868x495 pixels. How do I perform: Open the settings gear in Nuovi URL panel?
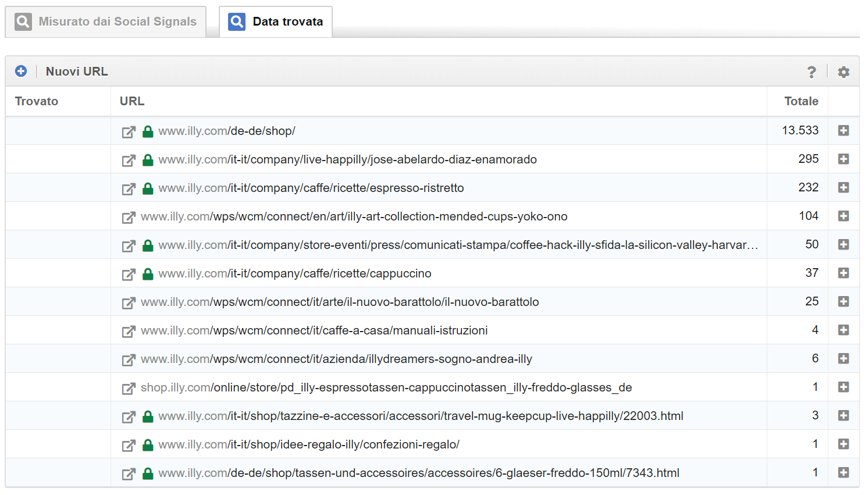point(843,72)
